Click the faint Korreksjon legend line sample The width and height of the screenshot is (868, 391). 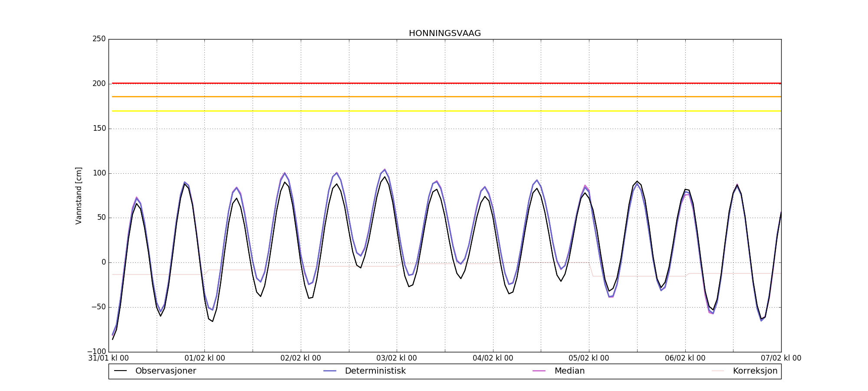[x=718, y=371]
